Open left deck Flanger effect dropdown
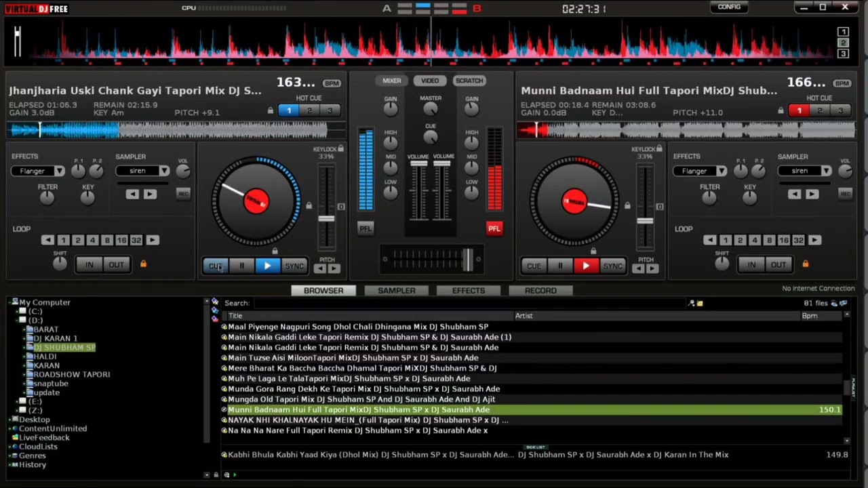The height and width of the screenshot is (488, 868). coord(59,171)
